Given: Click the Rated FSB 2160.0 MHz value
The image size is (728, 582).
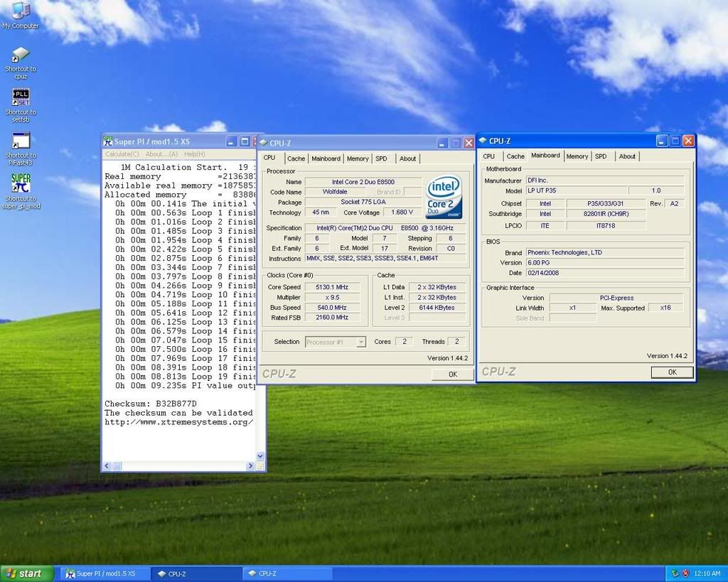Looking at the screenshot, I should tap(332, 318).
